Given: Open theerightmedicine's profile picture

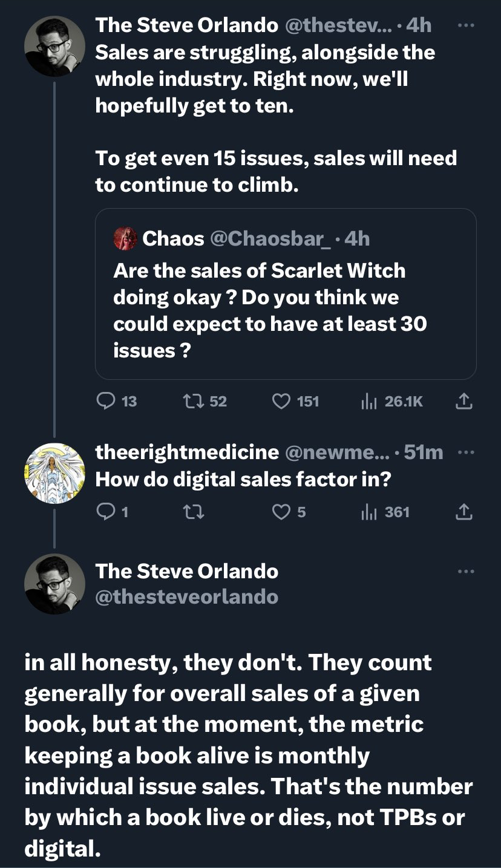Looking at the screenshot, I should click(54, 474).
